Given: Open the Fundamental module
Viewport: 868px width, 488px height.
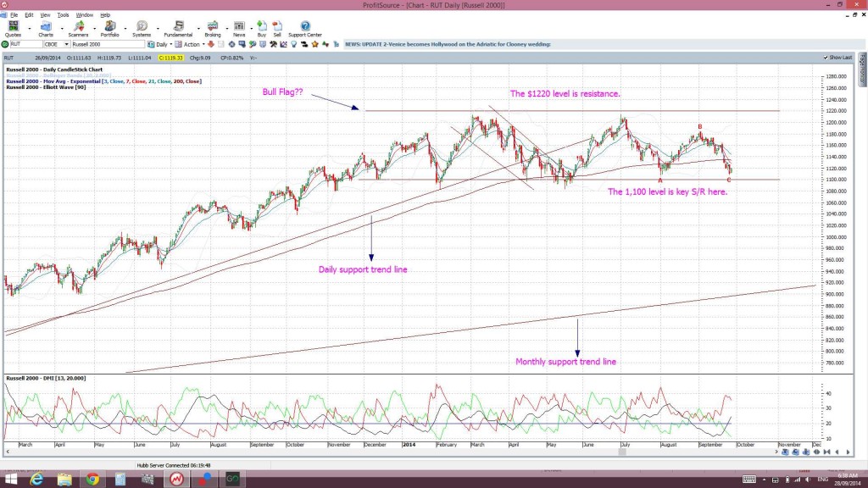Looking at the screenshot, I should [x=178, y=28].
